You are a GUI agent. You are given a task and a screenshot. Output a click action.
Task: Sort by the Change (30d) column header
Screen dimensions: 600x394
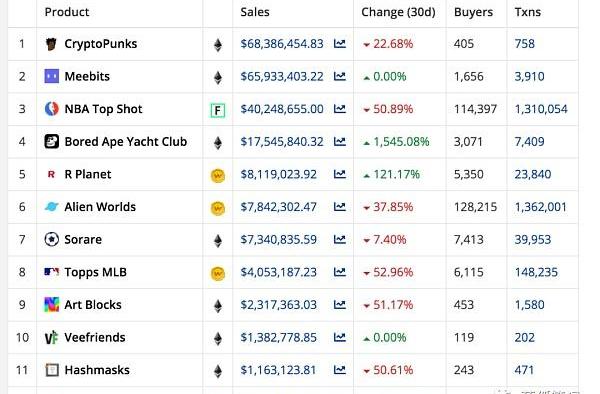pos(398,12)
